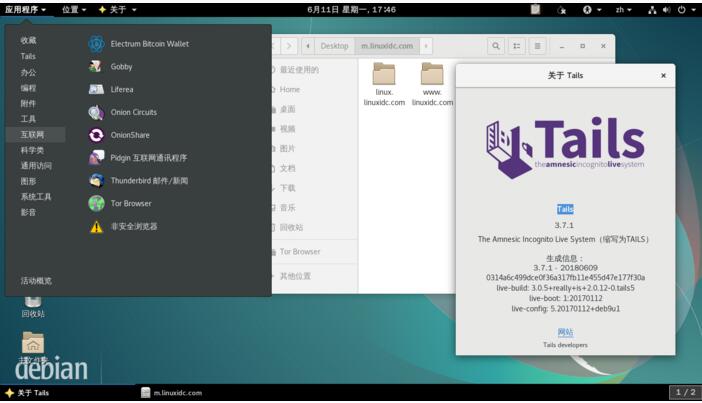Open 其他位置 other locations in sidebar
Viewport: 702px width, 403px height.
point(294,276)
